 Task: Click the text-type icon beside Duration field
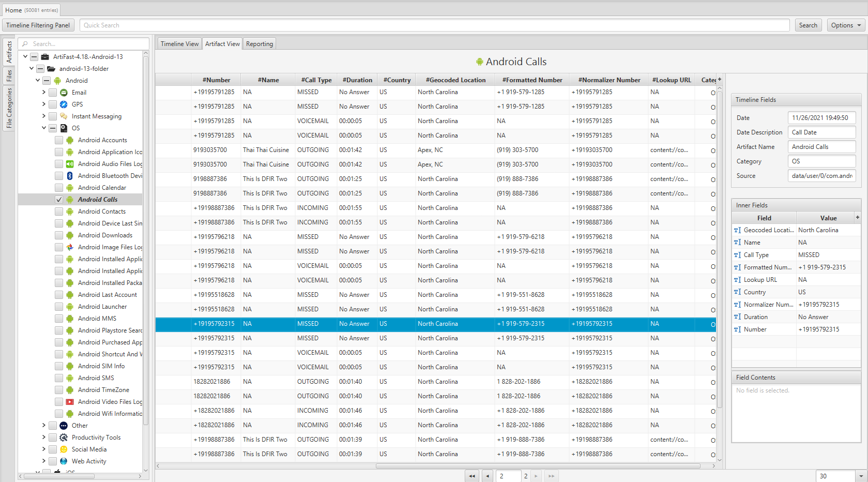coord(737,317)
